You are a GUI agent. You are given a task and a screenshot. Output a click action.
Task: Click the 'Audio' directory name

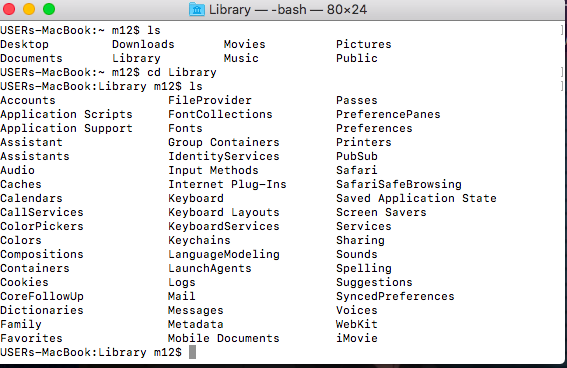click(17, 170)
